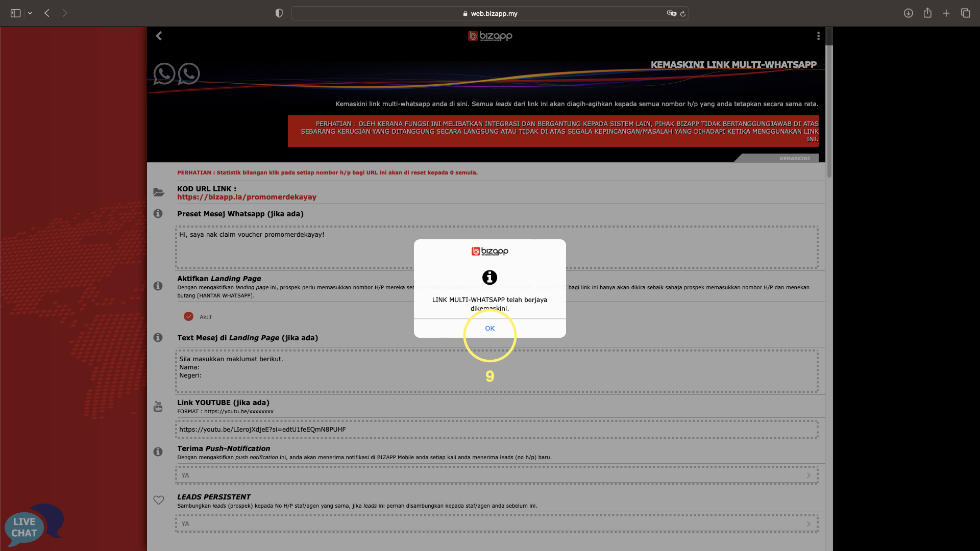Screen dimensions: 980x551
Task: Click the Bizapp logo in the header
Action: (490, 36)
